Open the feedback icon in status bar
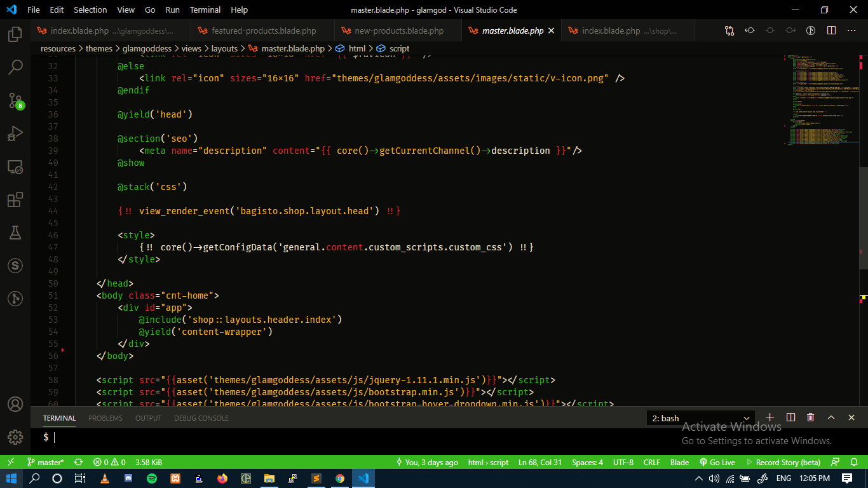Viewport: 868px width, 488px height. click(x=836, y=463)
